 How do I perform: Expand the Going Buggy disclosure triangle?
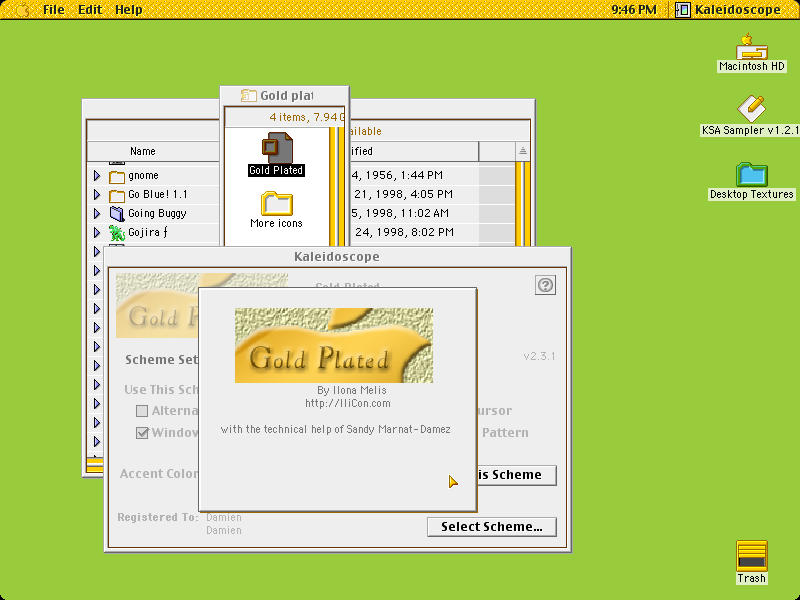coord(97,213)
